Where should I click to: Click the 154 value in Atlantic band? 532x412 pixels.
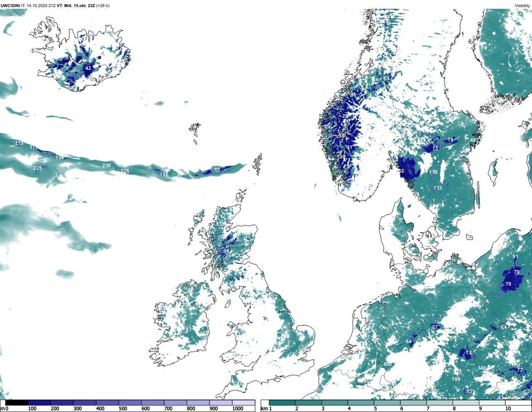(x=60, y=158)
